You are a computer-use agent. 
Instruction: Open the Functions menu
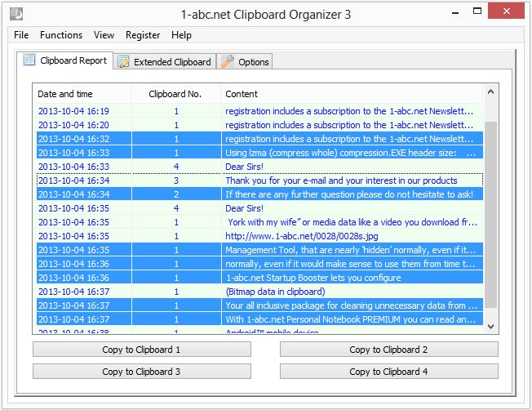click(61, 35)
